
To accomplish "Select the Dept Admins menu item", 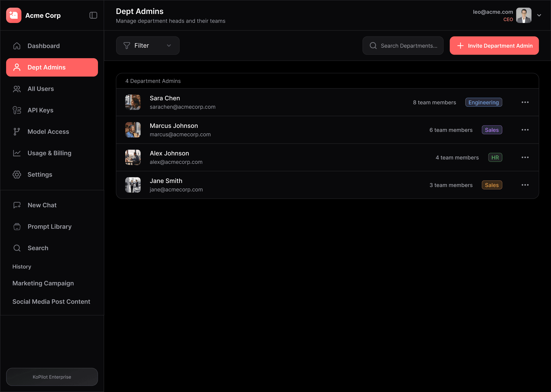I will coord(52,67).
